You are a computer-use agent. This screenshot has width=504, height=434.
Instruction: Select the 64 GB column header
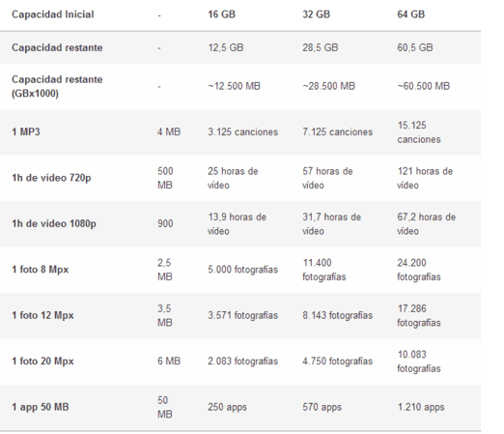[411, 14]
